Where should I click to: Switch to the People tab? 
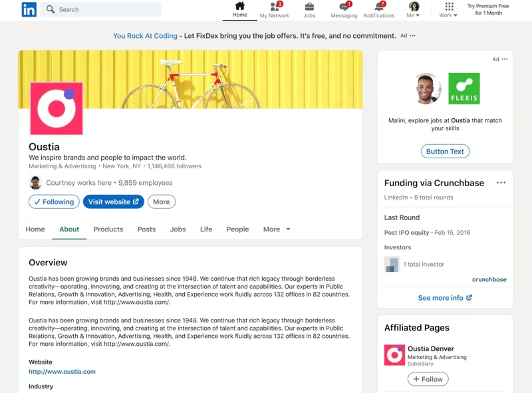tap(237, 229)
